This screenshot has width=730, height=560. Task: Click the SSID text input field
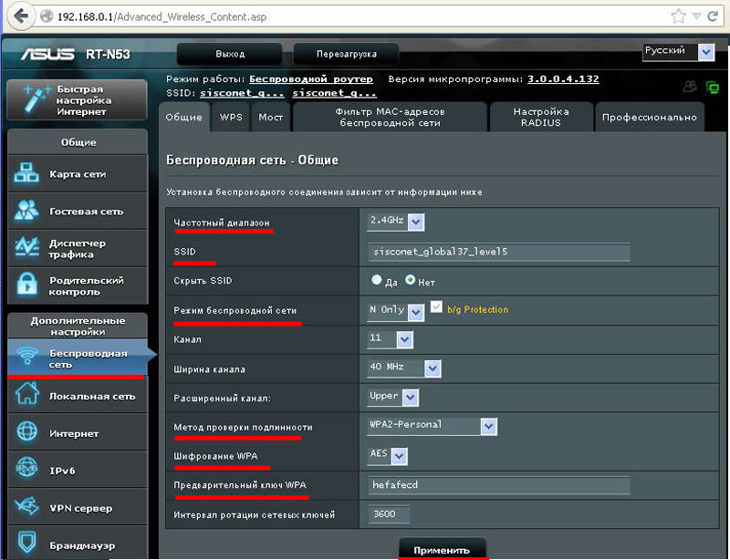pyautogui.click(x=498, y=253)
